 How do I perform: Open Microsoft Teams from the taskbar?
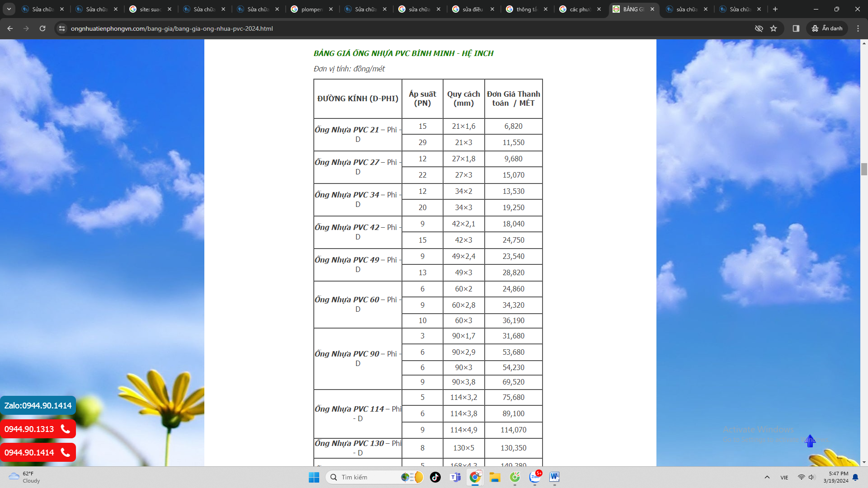click(455, 477)
